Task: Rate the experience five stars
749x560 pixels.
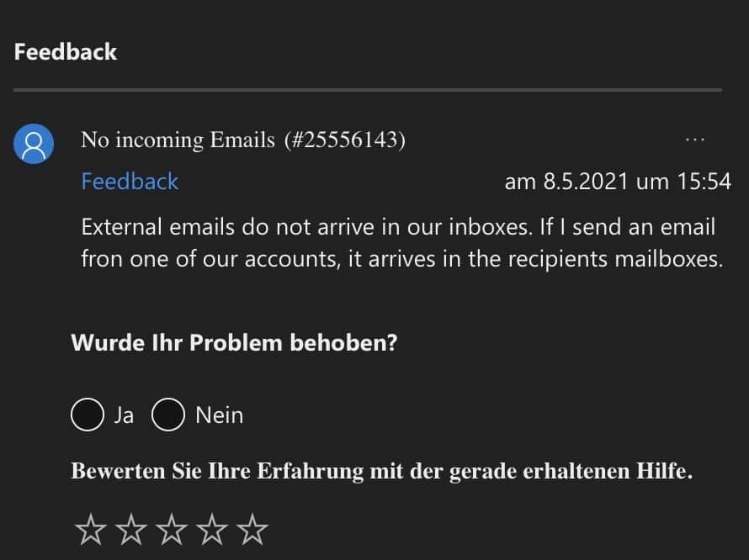Action: [252, 531]
